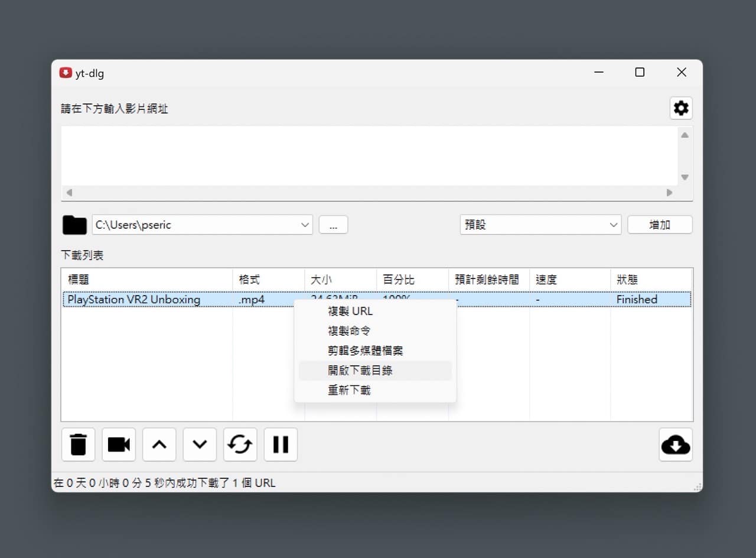Image resolution: width=756 pixels, height=558 pixels.
Task: Close the yt-dlg window
Action: [682, 73]
